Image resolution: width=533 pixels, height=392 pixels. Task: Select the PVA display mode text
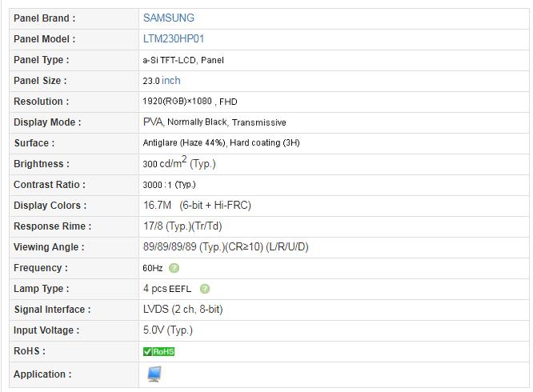point(153,122)
